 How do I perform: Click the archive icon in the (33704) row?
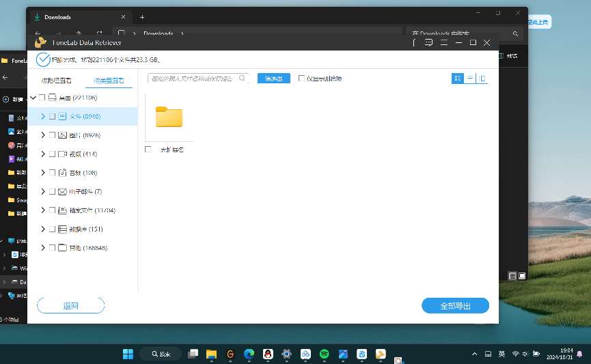[63, 210]
